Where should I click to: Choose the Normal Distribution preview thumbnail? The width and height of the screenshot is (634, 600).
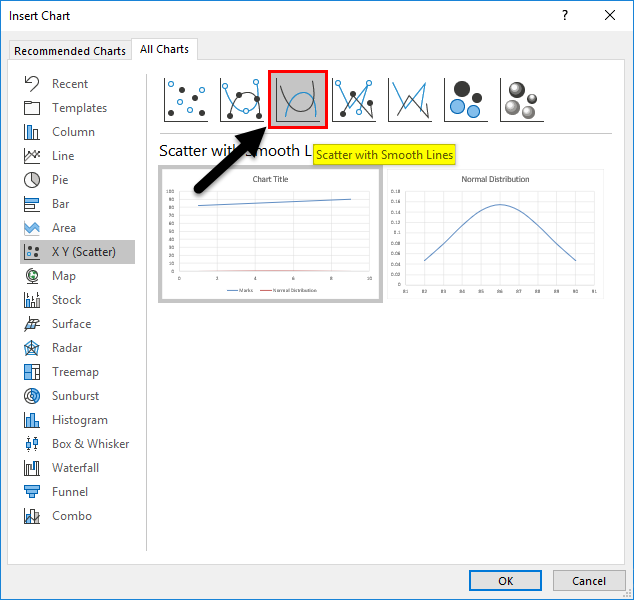coord(495,234)
